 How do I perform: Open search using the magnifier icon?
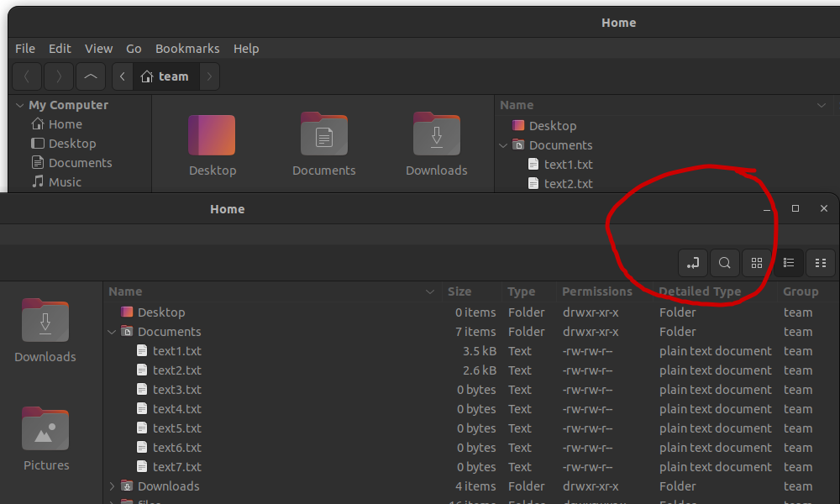[x=724, y=263]
